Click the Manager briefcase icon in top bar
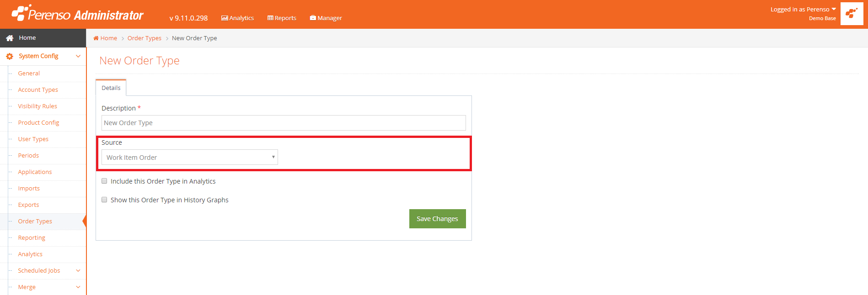The image size is (868, 295). point(313,18)
